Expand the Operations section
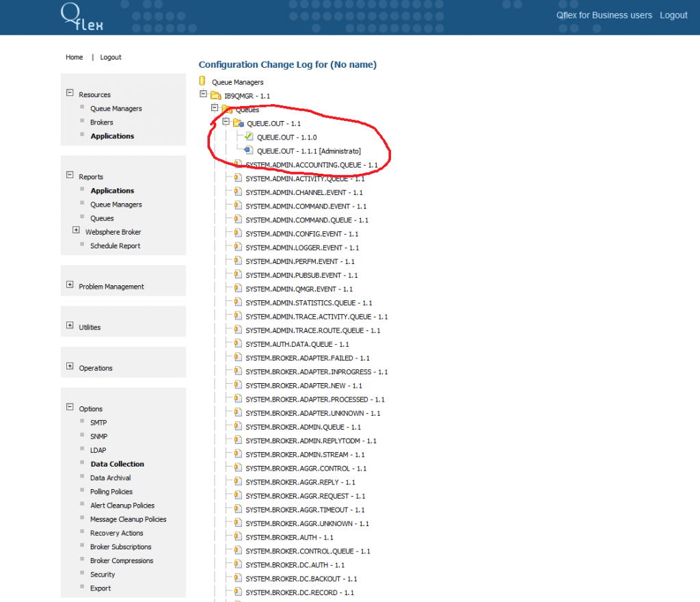This screenshot has height=602, width=700. [x=70, y=366]
